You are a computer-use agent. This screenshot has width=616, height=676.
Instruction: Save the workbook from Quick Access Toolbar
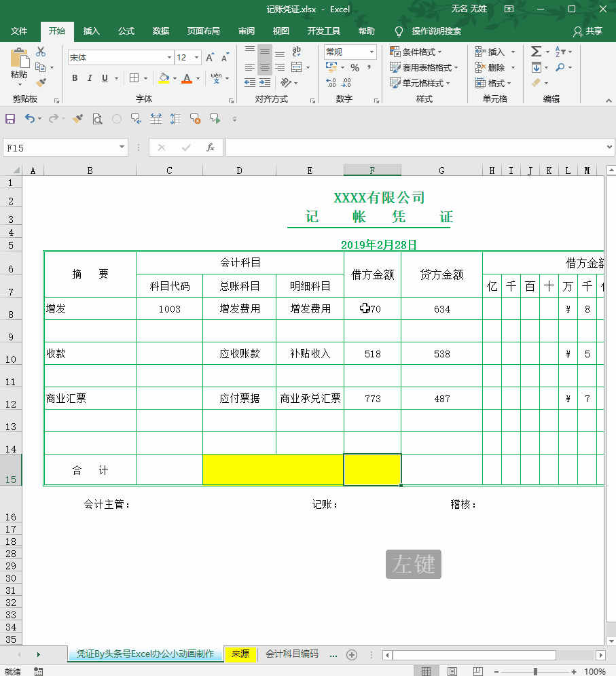point(10,118)
